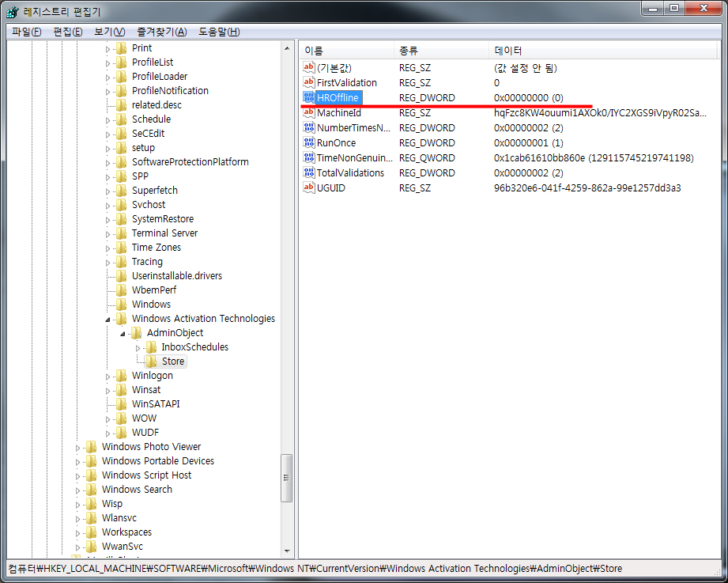Click the TimeNonGenuin data 0x1cab61610bb860e

click(594, 158)
